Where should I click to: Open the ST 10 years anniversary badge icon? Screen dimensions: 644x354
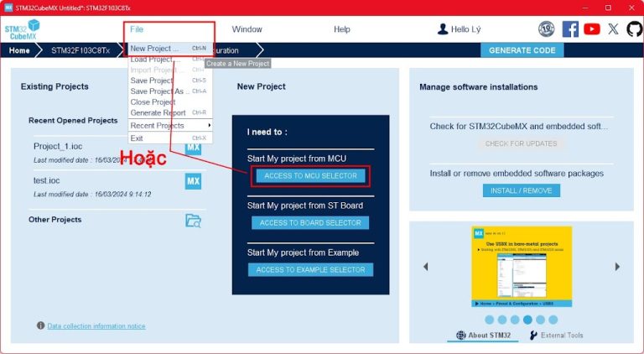tap(546, 29)
